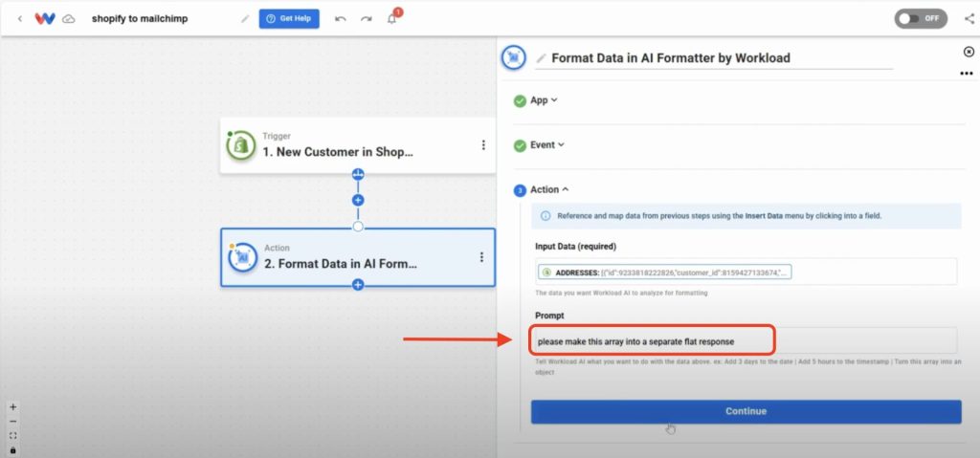The image size is (980, 458).
Task: Edit the step title field
Action: pos(714,58)
